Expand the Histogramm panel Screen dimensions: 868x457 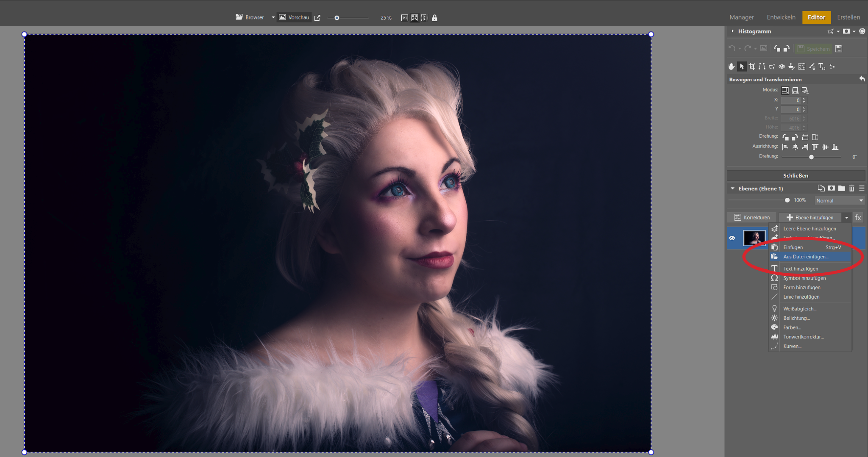point(732,31)
